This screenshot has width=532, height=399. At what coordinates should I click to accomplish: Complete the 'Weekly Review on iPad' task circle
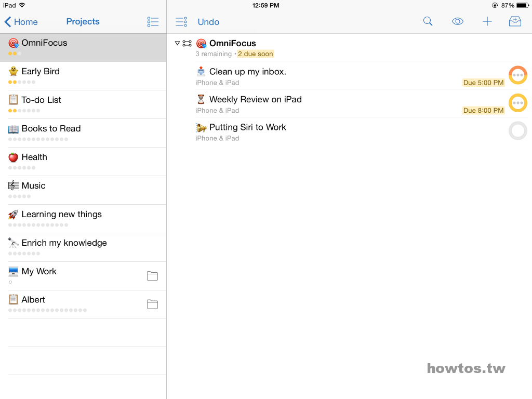[x=518, y=103]
